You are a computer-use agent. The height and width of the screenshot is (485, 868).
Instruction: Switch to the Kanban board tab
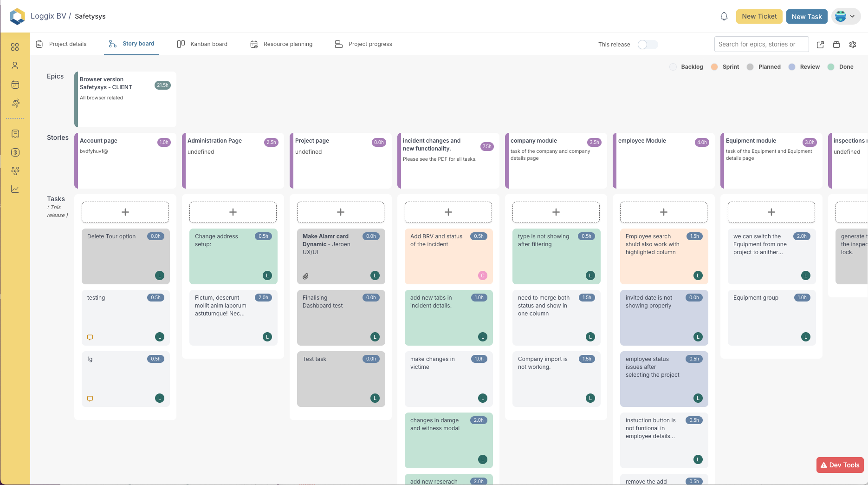(202, 44)
